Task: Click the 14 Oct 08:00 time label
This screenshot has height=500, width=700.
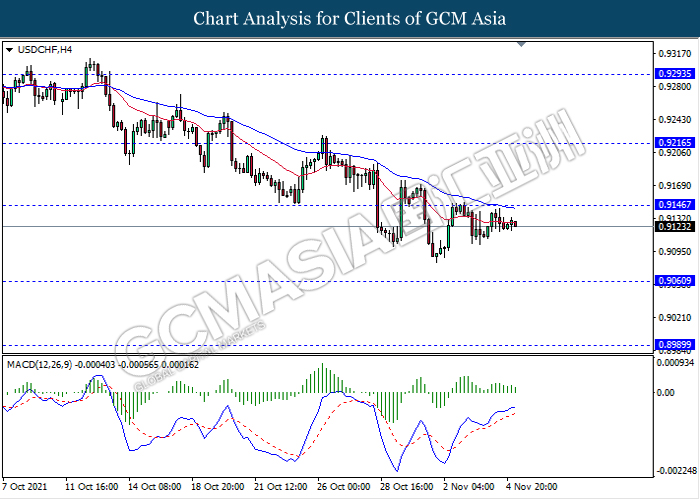Action: click(154, 486)
